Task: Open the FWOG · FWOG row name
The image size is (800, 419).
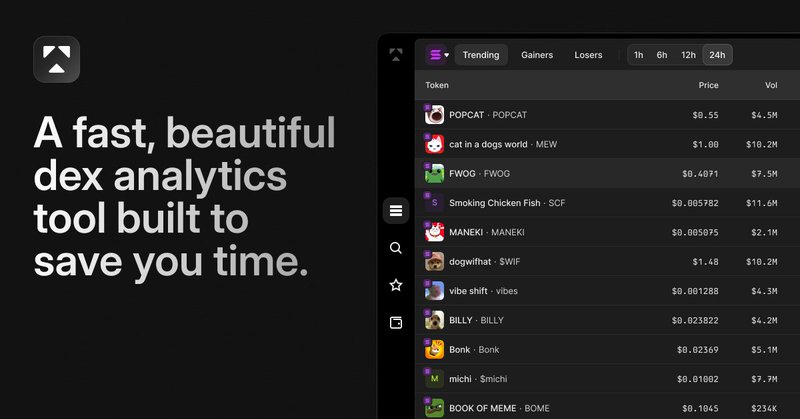Action: click(480, 174)
